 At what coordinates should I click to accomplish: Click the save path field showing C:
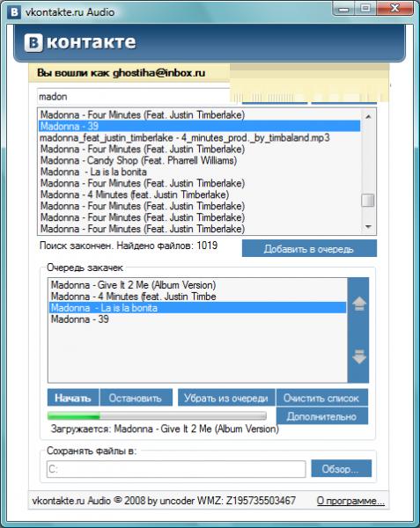point(176,469)
